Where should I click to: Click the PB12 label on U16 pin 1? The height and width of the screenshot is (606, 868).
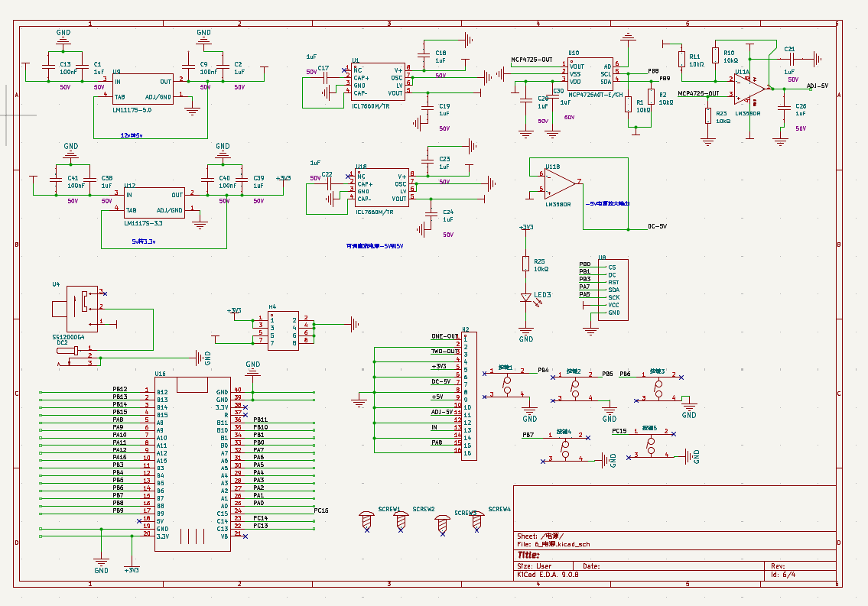[x=120, y=389]
